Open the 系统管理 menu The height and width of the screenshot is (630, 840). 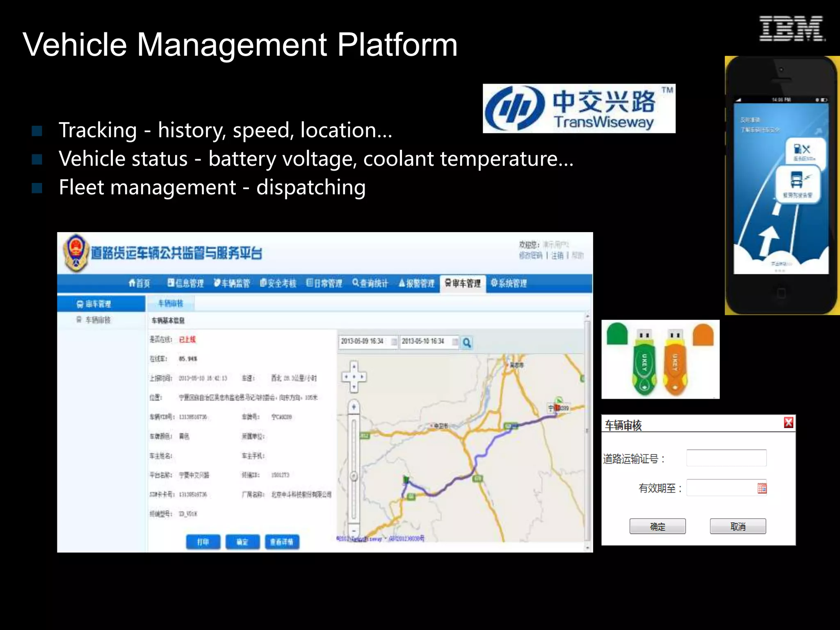tap(509, 283)
